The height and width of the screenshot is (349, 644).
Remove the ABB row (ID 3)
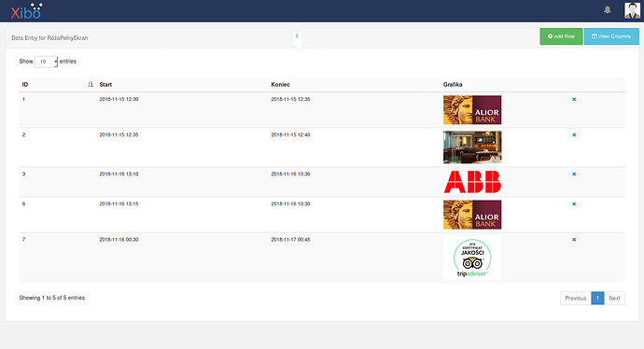point(574,174)
